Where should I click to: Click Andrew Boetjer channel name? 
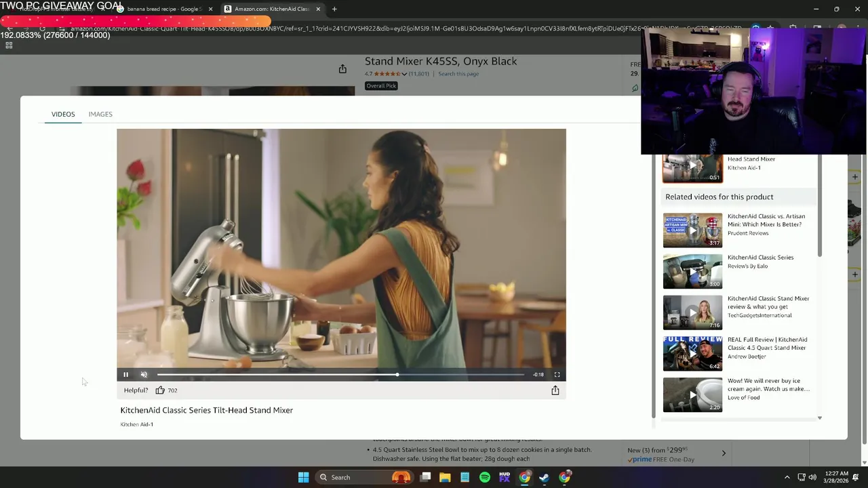point(747,357)
